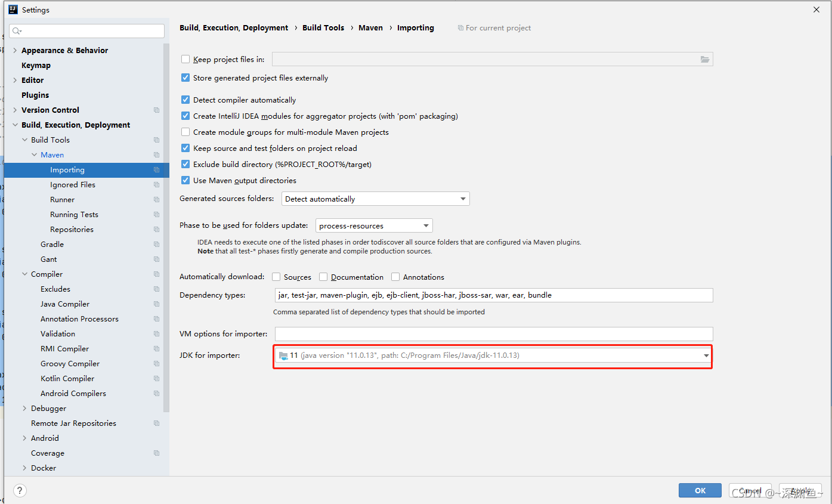Screen dimensions: 832x504
Task: Expand Appearance & Behavior section
Action: tap(15, 50)
